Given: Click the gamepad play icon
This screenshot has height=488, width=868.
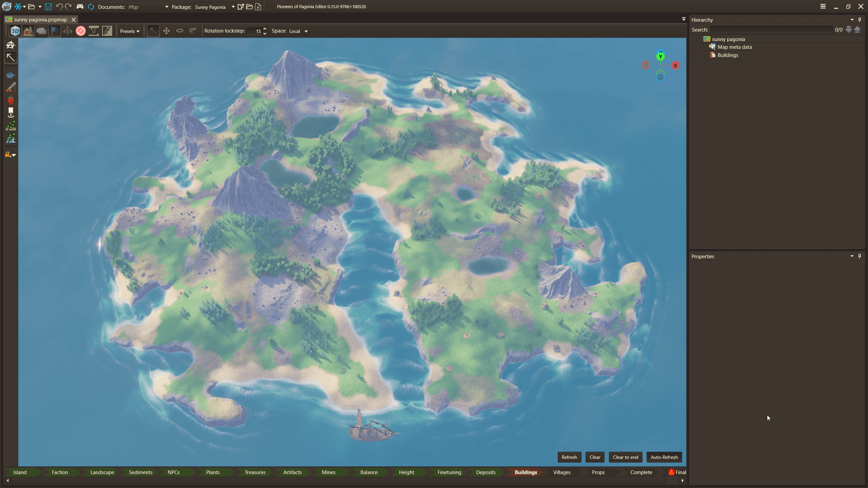Looking at the screenshot, I should pos(80,7).
